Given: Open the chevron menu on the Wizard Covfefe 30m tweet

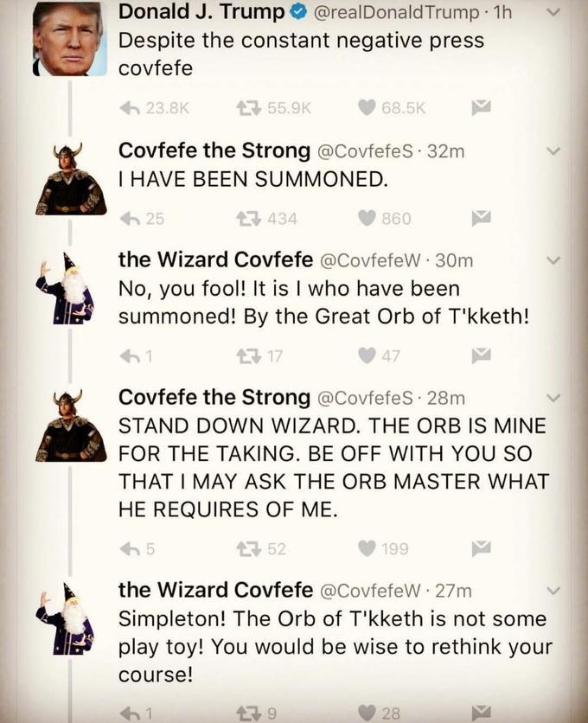Looking at the screenshot, I should point(553,260).
